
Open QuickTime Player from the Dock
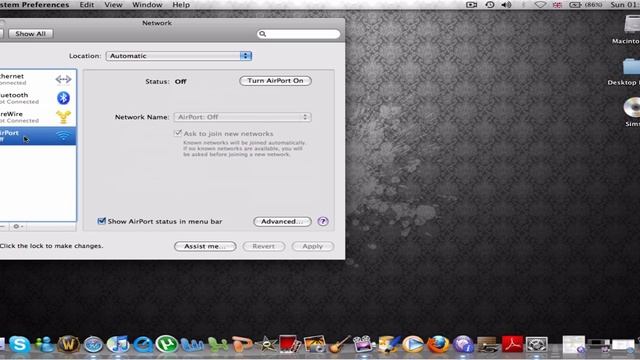(142, 344)
